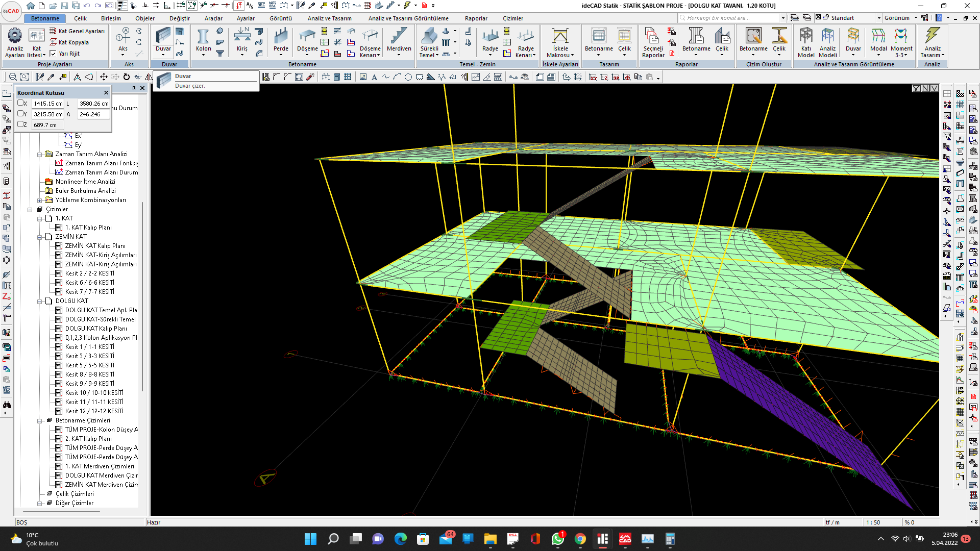Click the X coordinate value field
980x551 pixels.
click(48, 104)
